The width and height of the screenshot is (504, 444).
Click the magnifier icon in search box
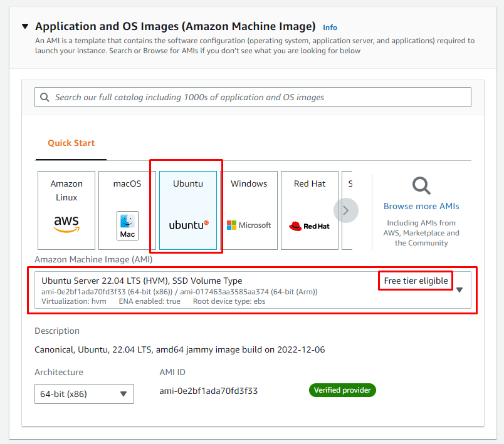click(45, 97)
